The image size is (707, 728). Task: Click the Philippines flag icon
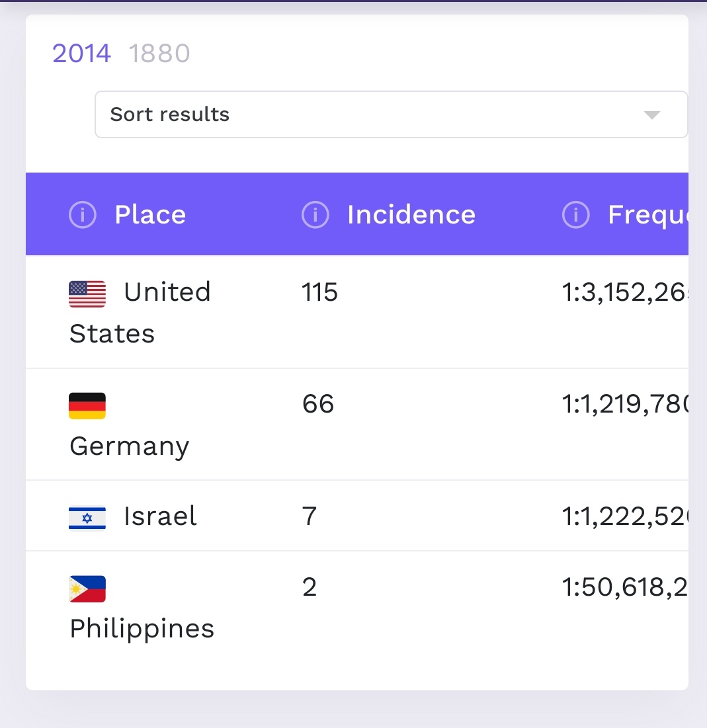(87, 588)
